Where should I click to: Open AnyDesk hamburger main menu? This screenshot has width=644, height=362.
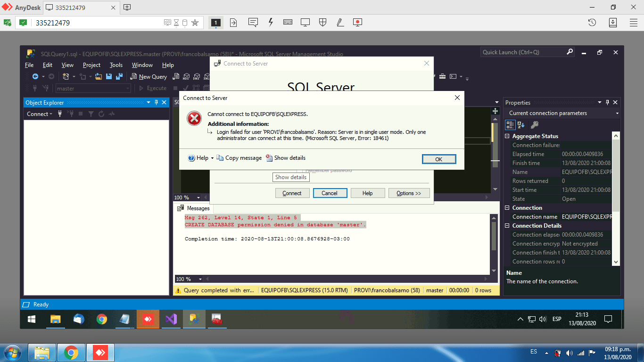click(634, 22)
